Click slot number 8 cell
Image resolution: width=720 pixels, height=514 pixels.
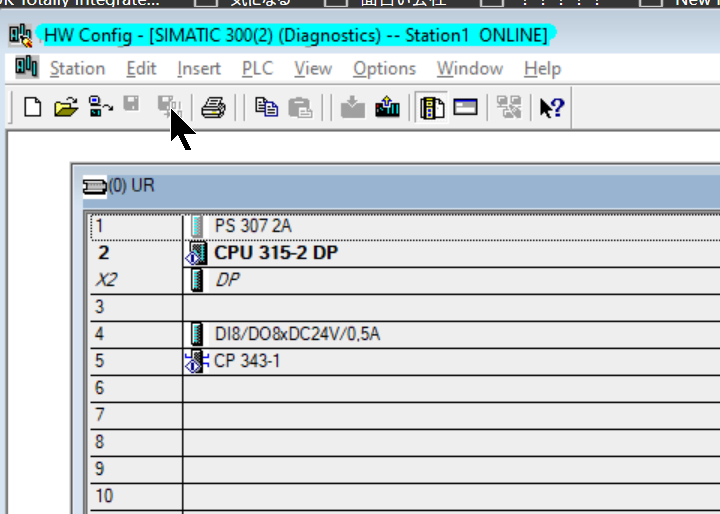pos(136,442)
